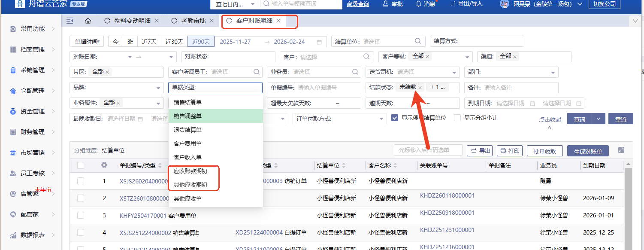Tick the select-all checkbox in table header
This screenshot has width=644, height=250.
point(81,165)
